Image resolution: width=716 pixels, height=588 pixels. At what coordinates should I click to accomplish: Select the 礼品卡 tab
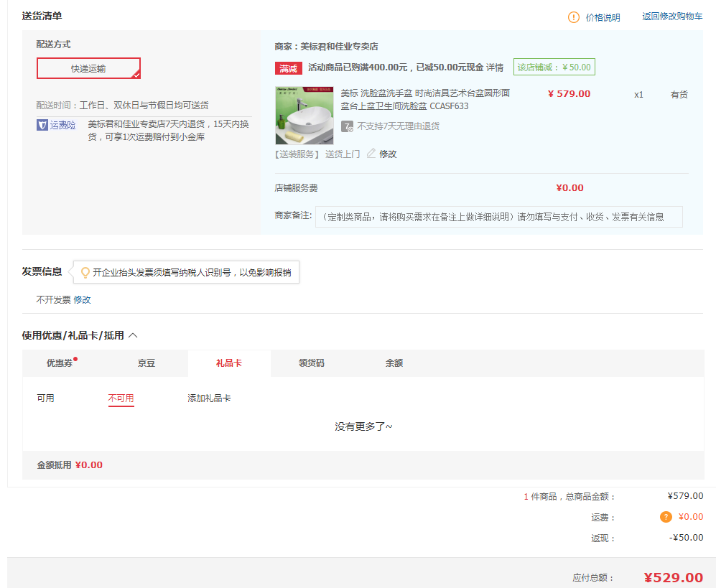[x=229, y=363]
